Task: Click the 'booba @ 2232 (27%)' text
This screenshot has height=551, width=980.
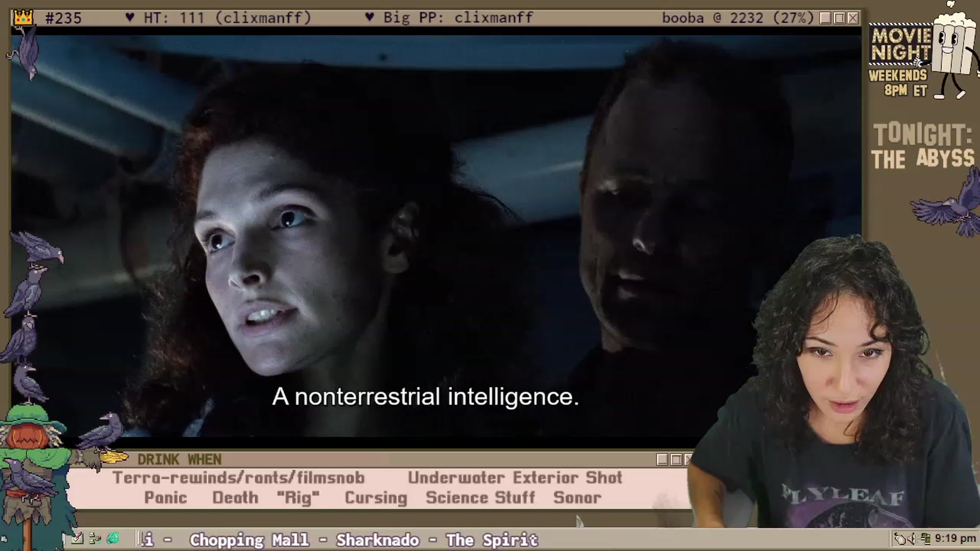Action: pyautogui.click(x=738, y=18)
